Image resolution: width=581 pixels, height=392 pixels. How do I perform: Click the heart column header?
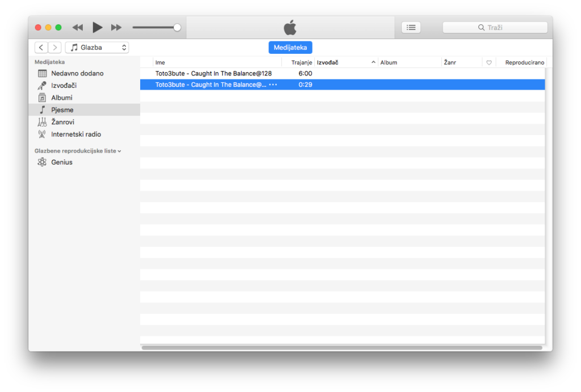(x=489, y=62)
